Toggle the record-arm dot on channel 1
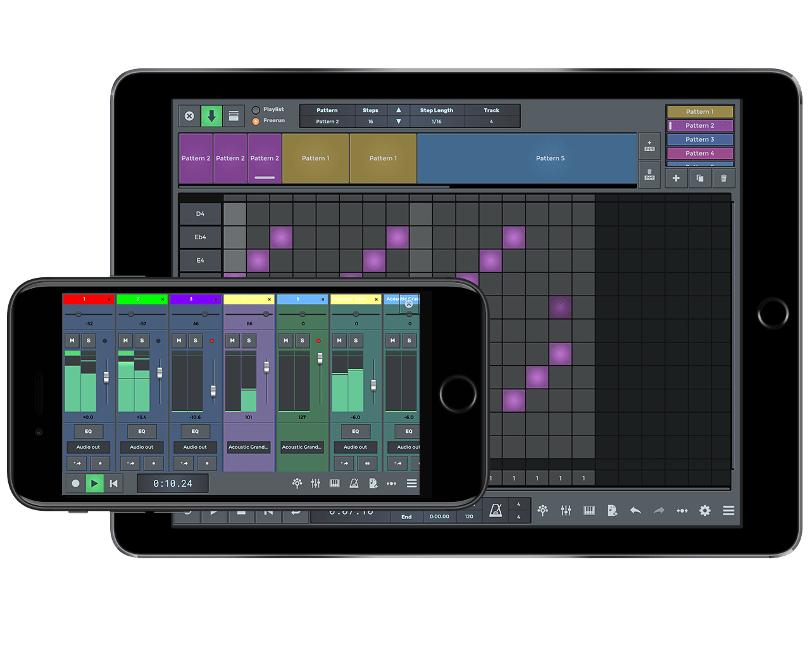 105,341
